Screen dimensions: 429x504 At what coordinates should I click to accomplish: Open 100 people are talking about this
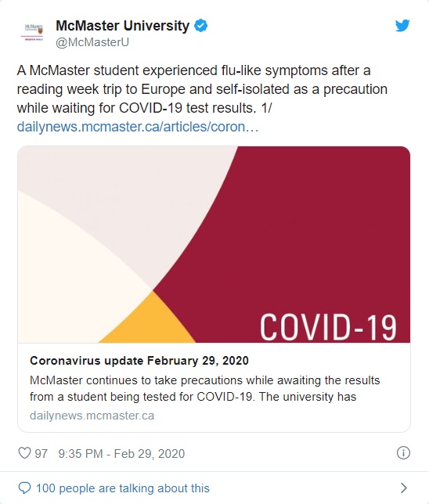(123, 488)
